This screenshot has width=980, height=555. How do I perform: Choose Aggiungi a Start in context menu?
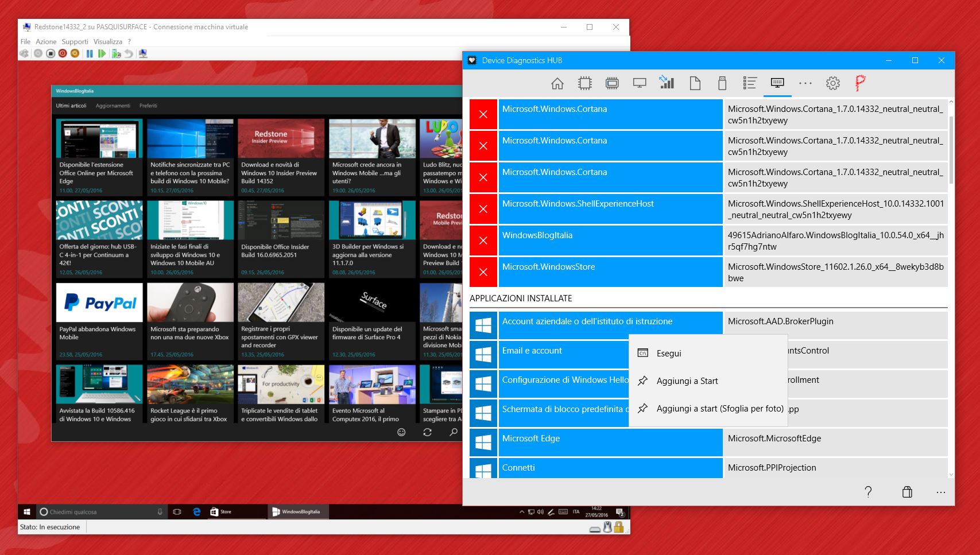(708, 381)
